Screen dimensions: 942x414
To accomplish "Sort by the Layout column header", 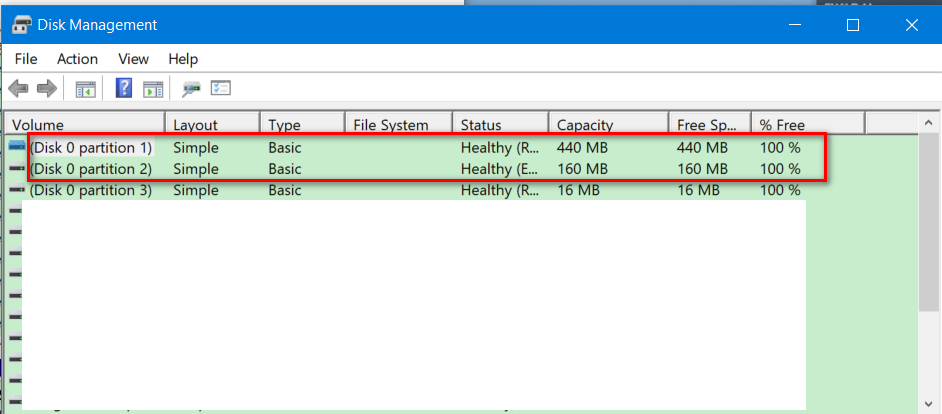I will (x=213, y=123).
